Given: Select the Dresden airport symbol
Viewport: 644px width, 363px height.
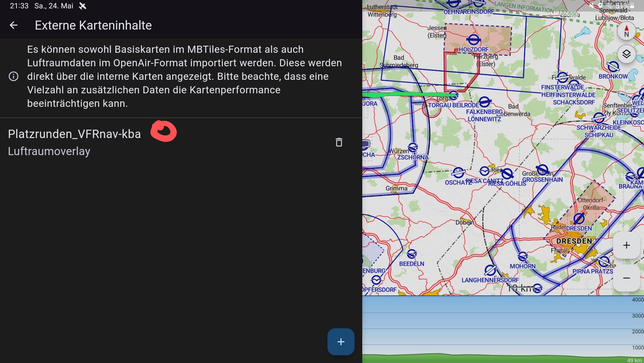Looking at the screenshot, I should click(579, 219).
